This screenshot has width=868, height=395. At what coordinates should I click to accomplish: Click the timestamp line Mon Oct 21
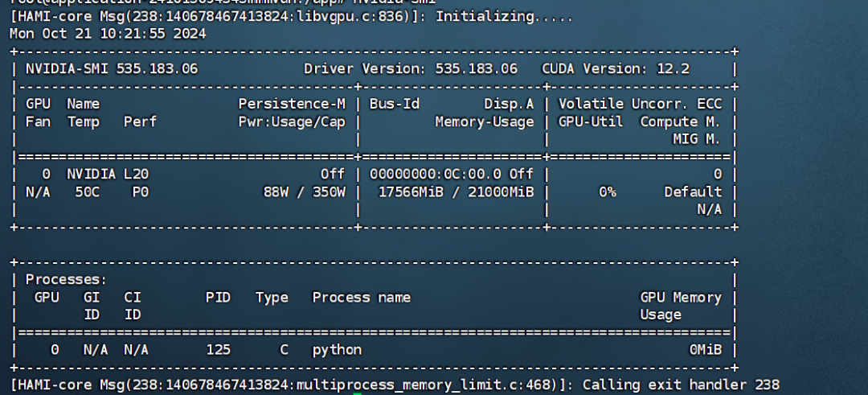108,34
